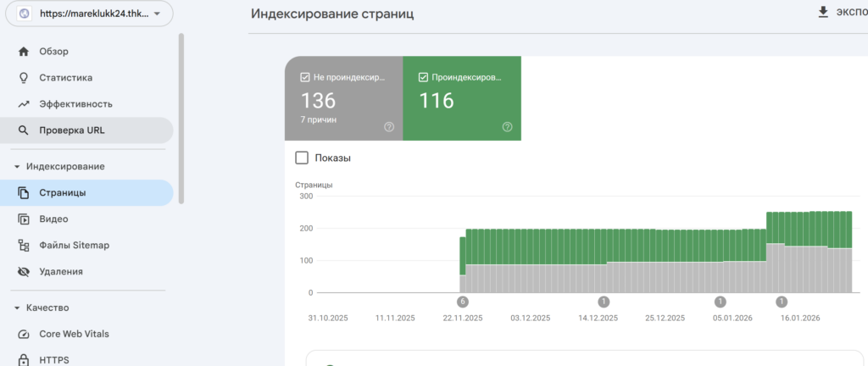Uncheck the Проиндексировано checkbox
The image size is (868, 366).
(424, 77)
